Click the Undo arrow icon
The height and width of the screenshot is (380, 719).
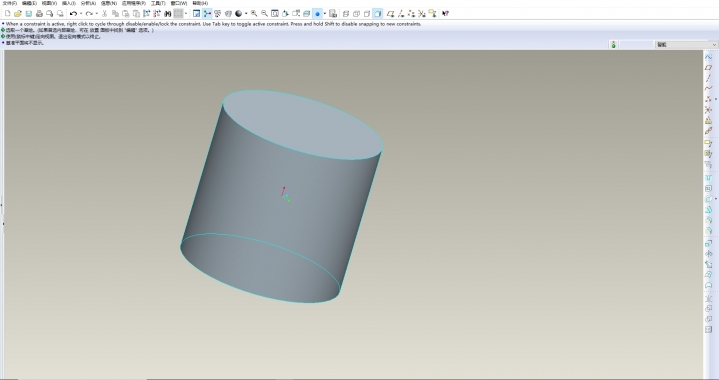pyautogui.click(x=73, y=14)
